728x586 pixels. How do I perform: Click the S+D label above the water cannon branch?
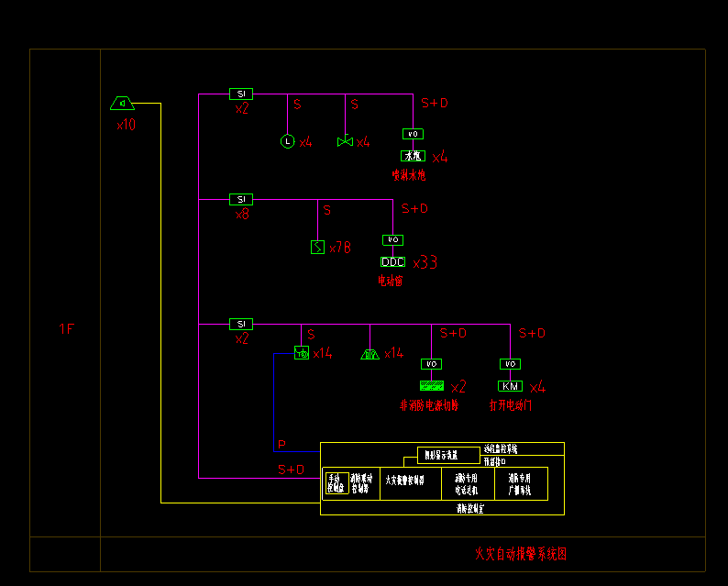click(x=435, y=103)
